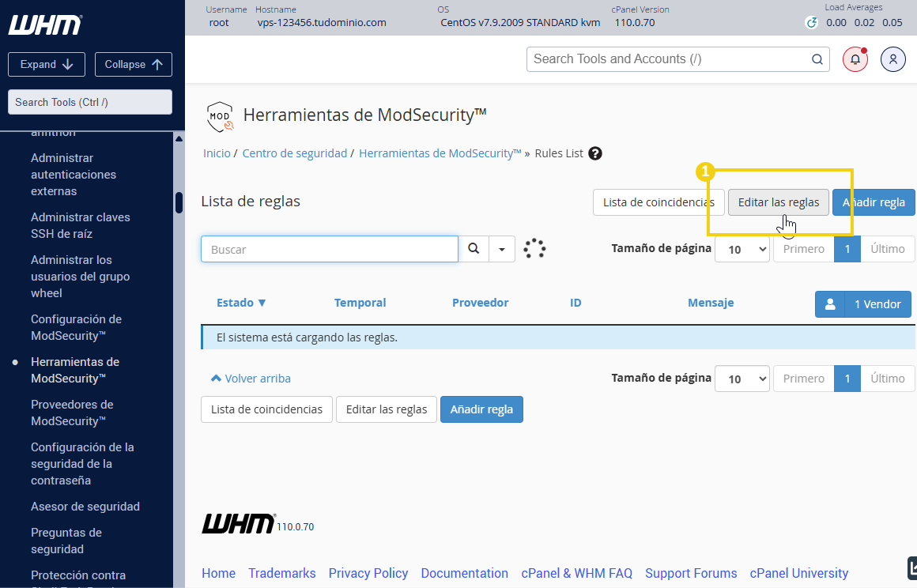Click top page 1 pagination button
Screen dimensions: 917x588
pyautogui.click(x=847, y=249)
